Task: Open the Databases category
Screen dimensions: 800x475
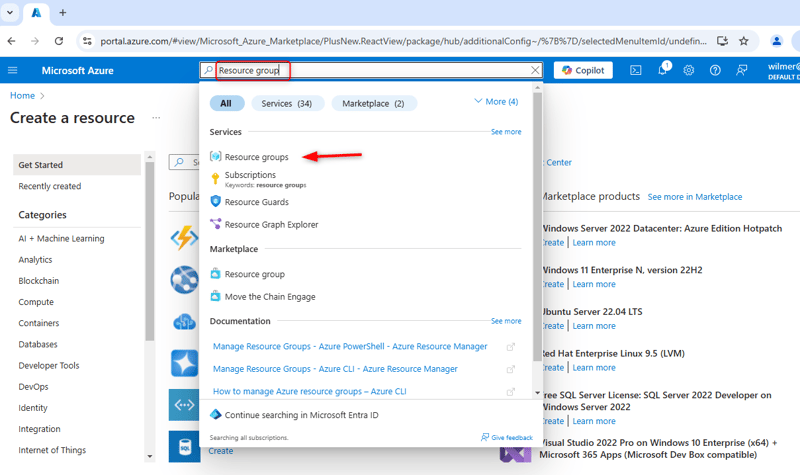Action: pos(38,344)
